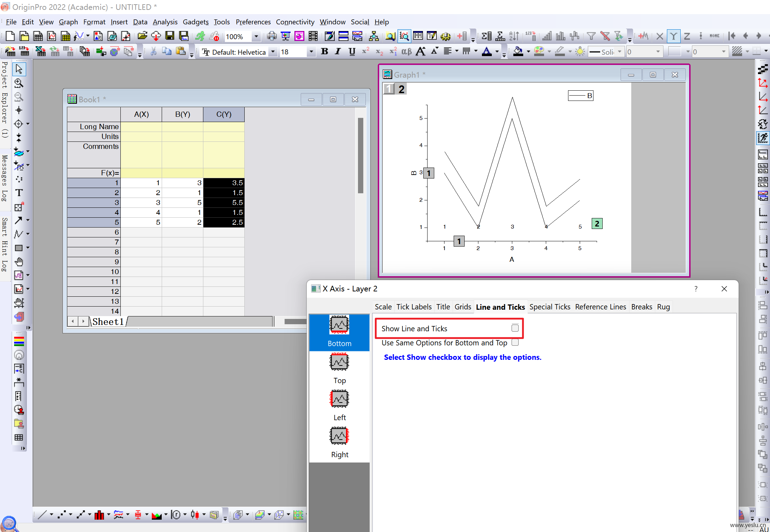The width and height of the screenshot is (770, 532).
Task: Click the column bar plot icon at bottom
Action: click(99, 515)
